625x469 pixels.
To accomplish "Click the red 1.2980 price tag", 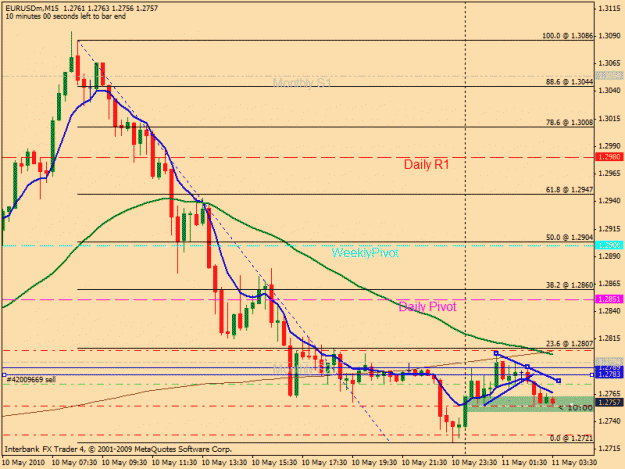I will (609, 157).
